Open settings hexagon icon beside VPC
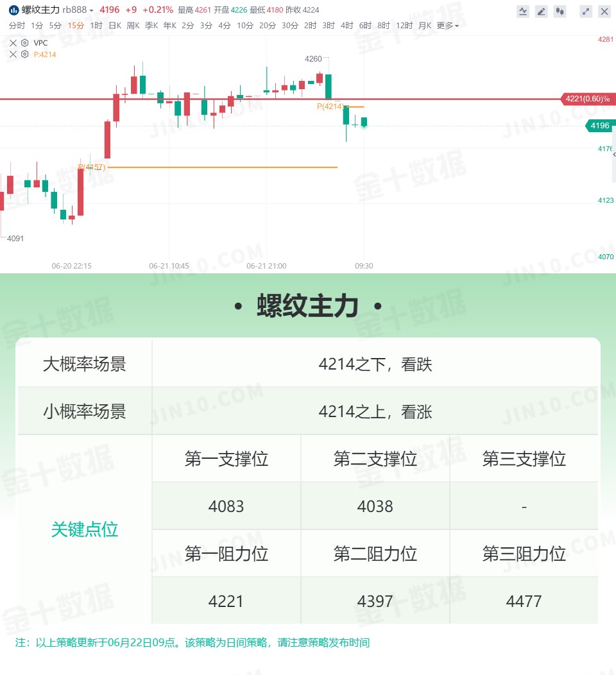616x675 pixels. (25, 42)
